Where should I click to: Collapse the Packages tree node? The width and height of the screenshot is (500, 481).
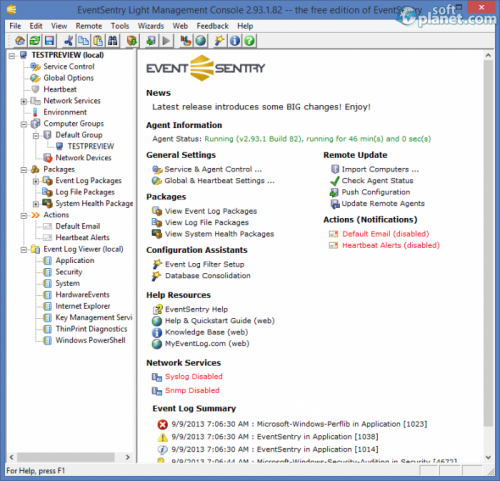click(x=24, y=170)
